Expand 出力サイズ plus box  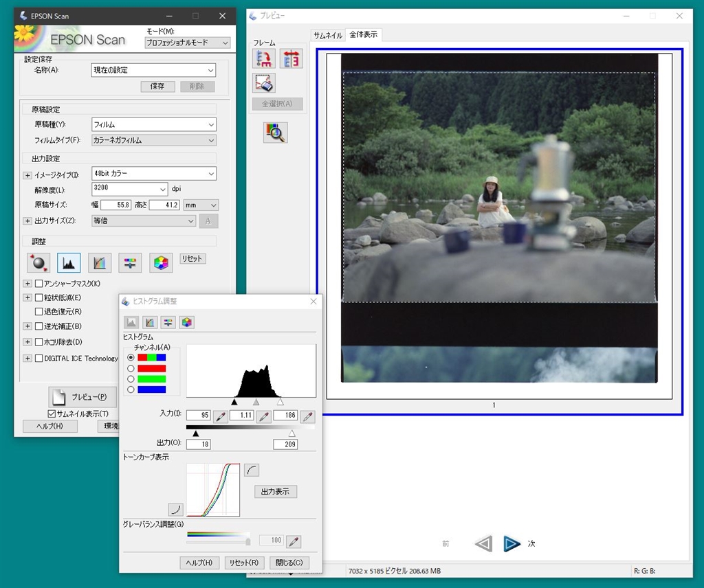click(x=27, y=221)
